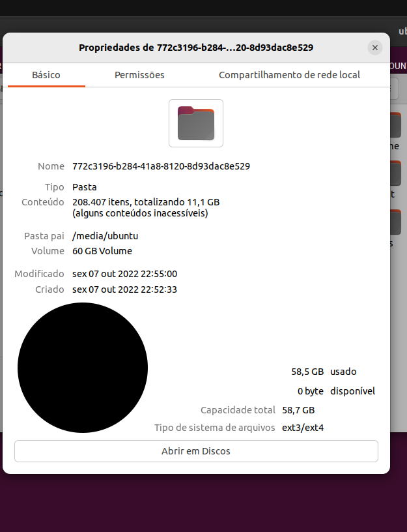
Task: Click the 'ext3/ext4' filesystem type value
Action: tap(303, 428)
